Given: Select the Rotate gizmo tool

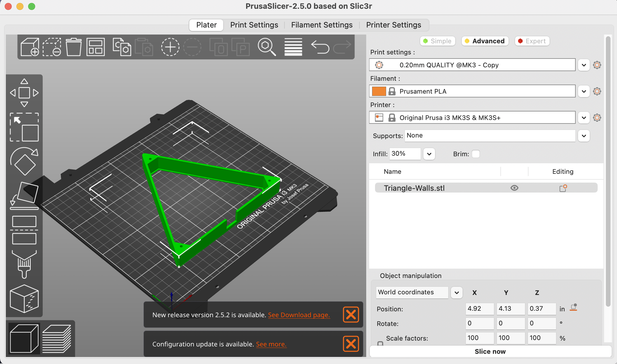Looking at the screenshot, I should coord(24,161).
